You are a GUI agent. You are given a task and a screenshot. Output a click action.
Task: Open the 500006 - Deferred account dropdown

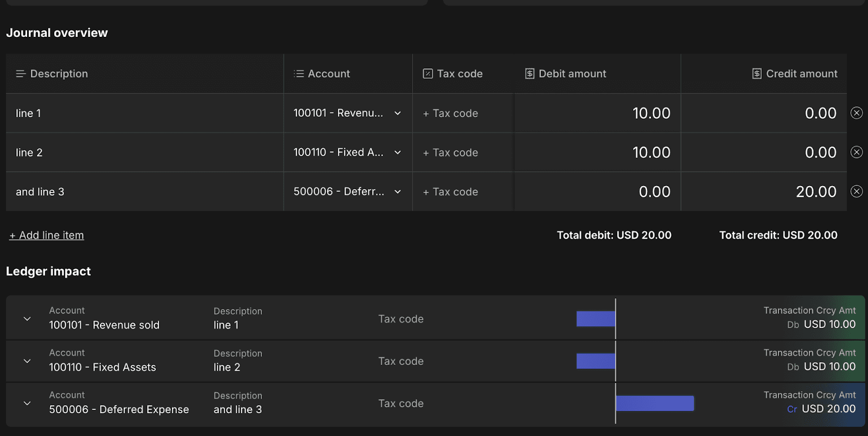pyautogui.click(x=398, y=192)
